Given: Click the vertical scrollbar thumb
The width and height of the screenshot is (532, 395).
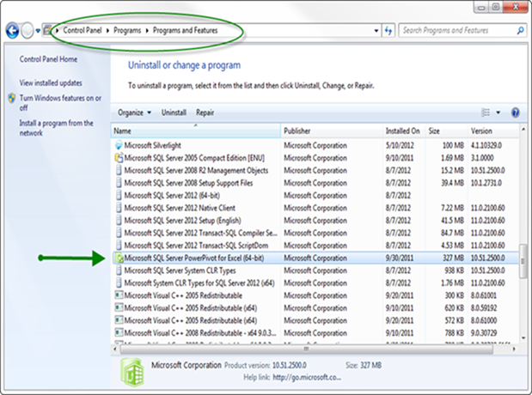Looking at the screenshot, I should pos(523,261).
